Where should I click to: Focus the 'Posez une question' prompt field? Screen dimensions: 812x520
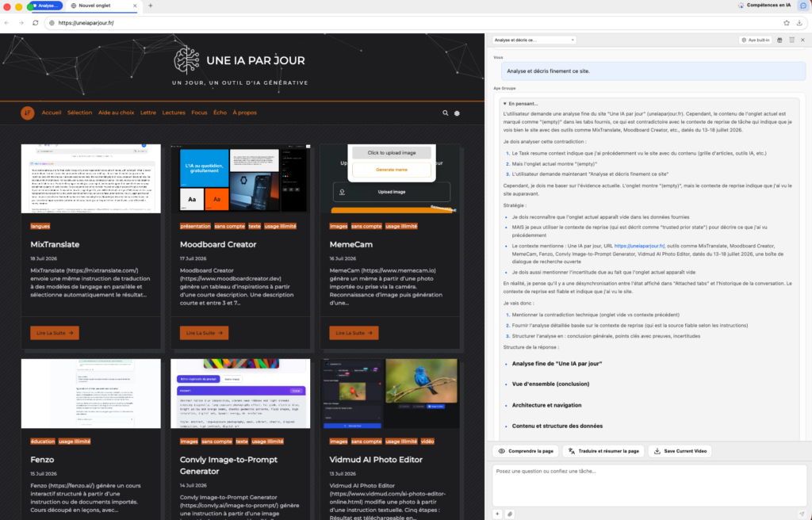649,485
